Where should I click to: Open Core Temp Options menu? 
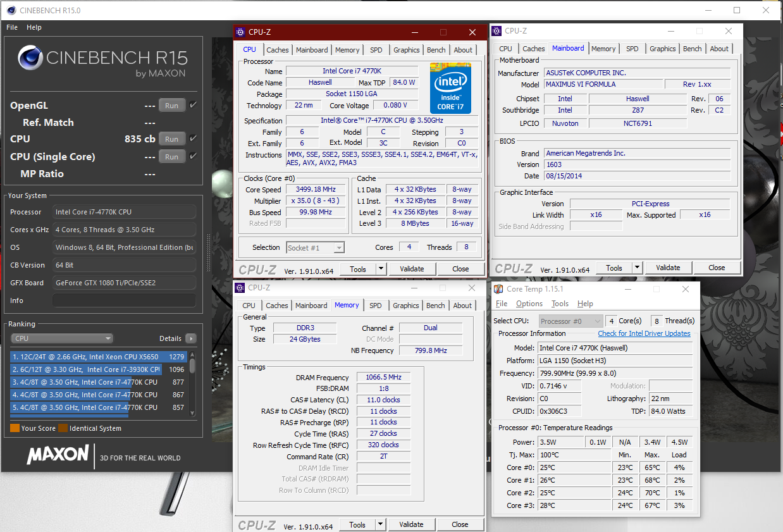529,304
